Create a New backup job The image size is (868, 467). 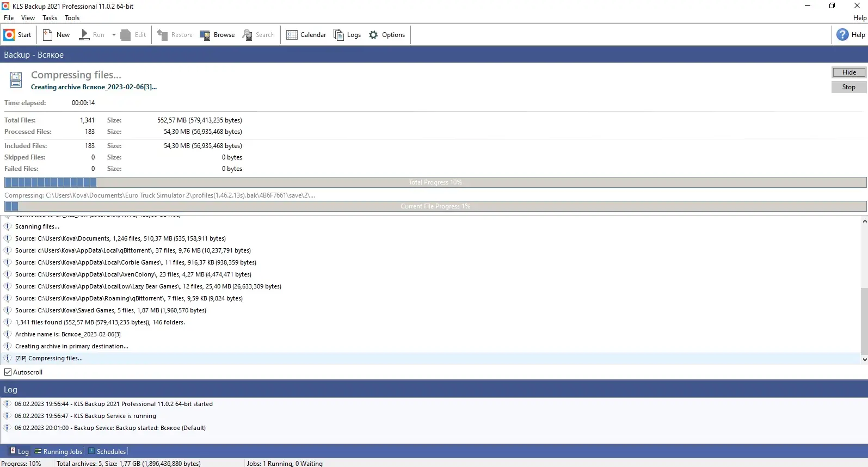click(56, 35)
